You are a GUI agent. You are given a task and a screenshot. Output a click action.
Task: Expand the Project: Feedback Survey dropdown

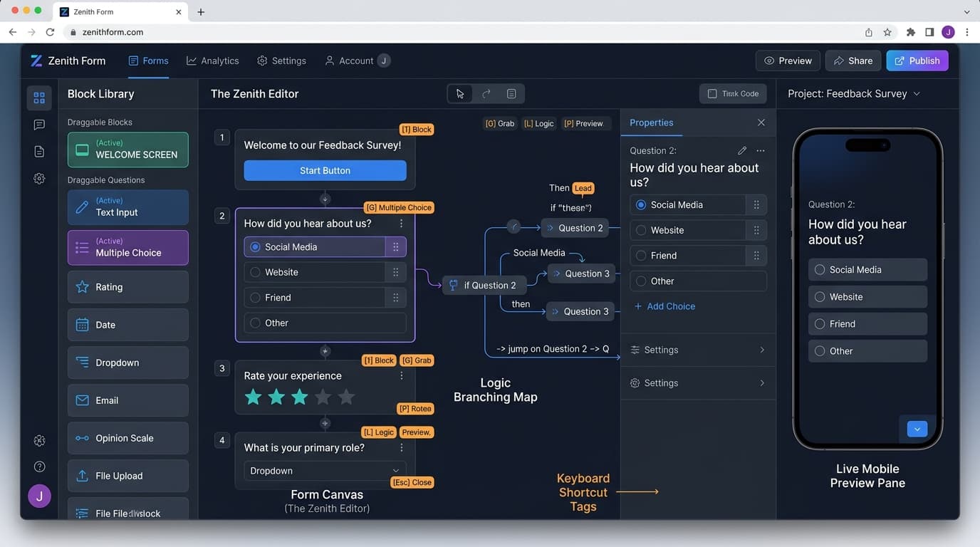[x=854, y=94]
